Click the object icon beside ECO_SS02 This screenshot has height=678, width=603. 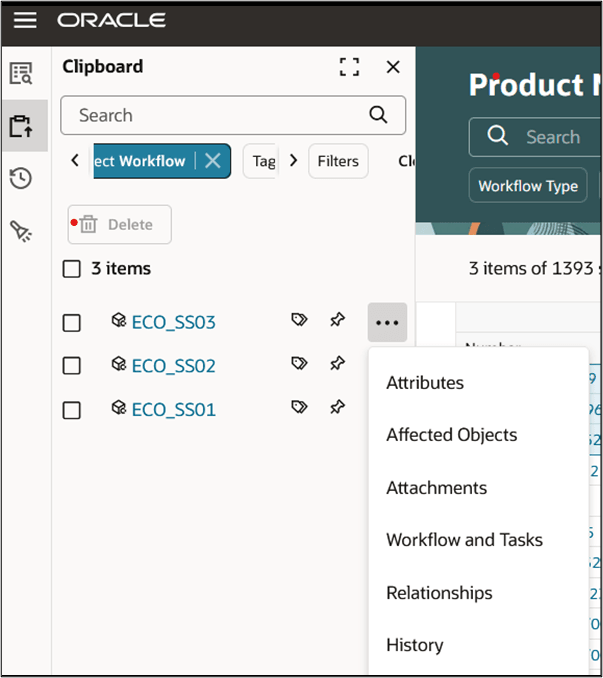118,364
